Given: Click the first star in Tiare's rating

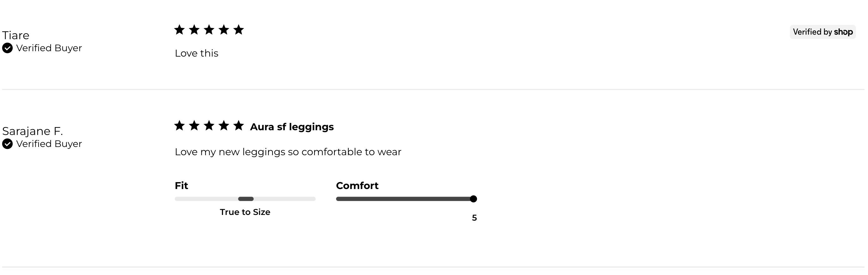Looking at the screenshot, I should click(179, 30).
